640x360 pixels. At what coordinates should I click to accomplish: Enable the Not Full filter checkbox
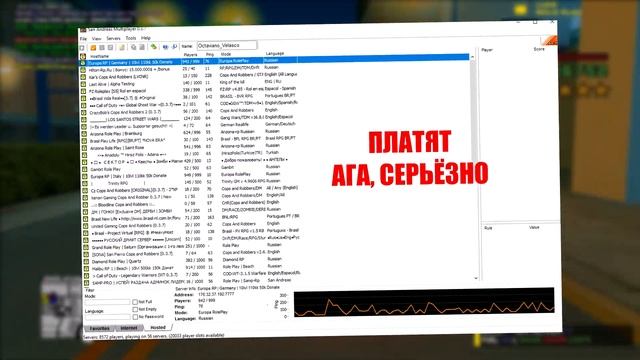point(135,302)
